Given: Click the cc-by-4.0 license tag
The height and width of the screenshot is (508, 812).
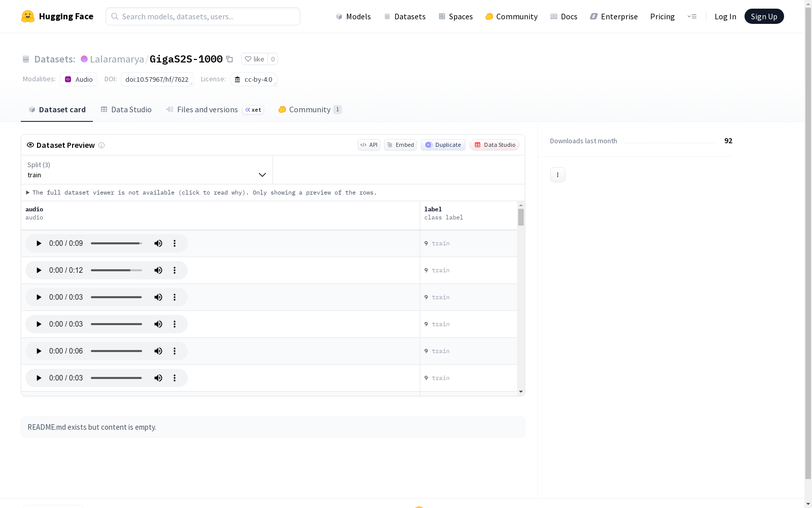Looking at the screenshot, I should 253,79.
